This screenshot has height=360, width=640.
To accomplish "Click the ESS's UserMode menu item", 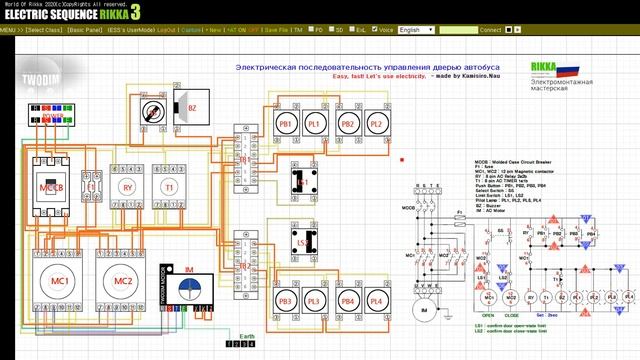I will click(x=131, y=30).
